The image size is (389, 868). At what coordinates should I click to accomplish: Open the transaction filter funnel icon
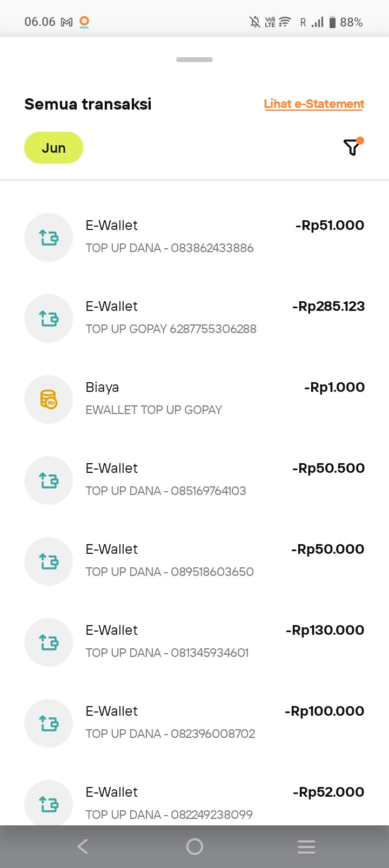pos(353,147)
